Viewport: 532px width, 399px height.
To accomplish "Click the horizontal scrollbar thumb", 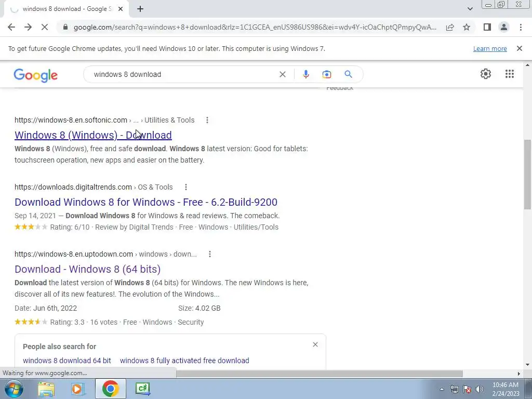I will coord(320,374).
